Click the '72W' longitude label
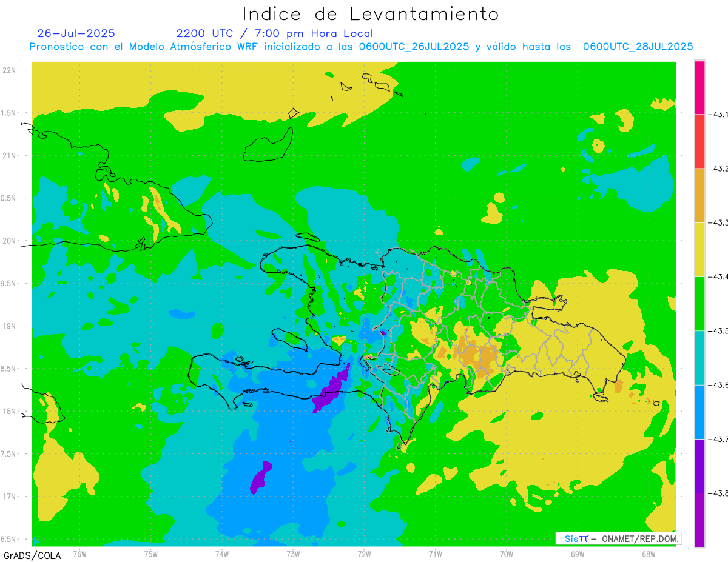 (364, 554)
